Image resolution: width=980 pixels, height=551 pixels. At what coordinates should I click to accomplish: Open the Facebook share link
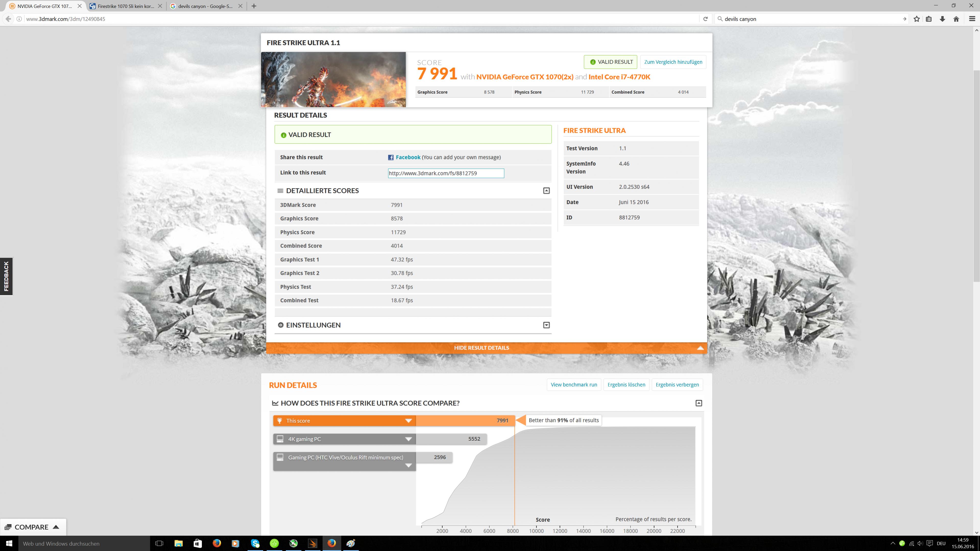coord(408,157)
